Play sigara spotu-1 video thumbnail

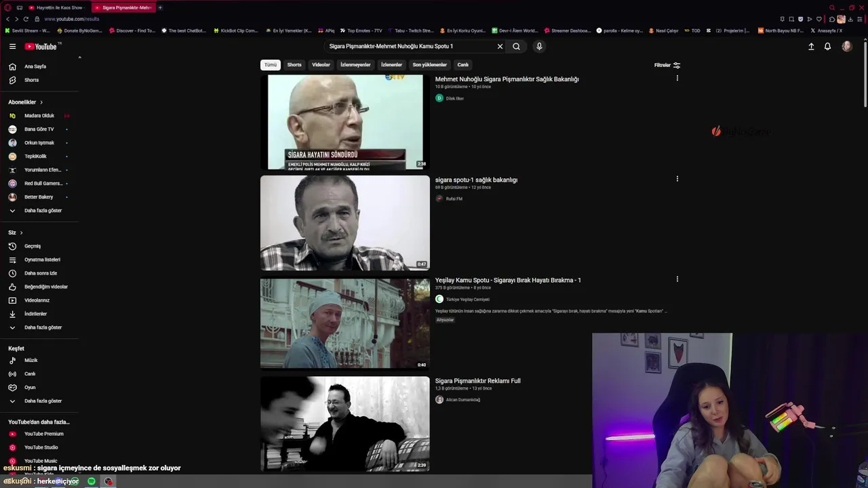pos(345,223)
